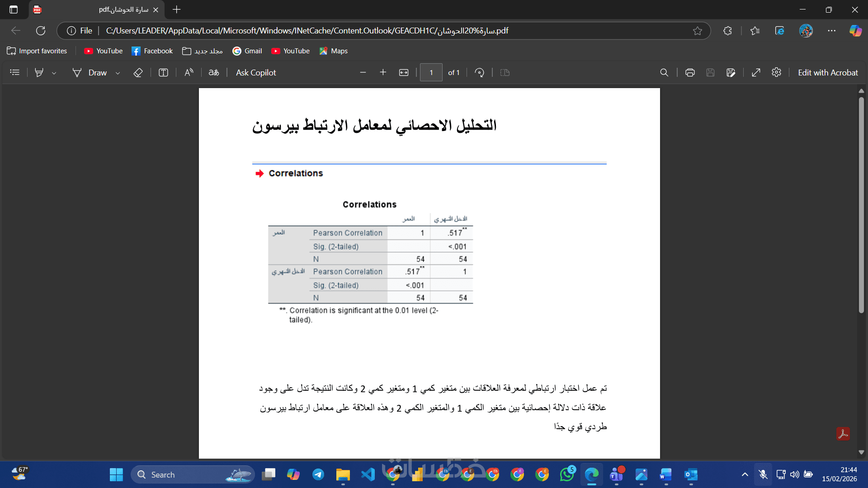Click the Fit to width icon
The width and height of the screenshot is (868, 488).
[x=404, y=72]
